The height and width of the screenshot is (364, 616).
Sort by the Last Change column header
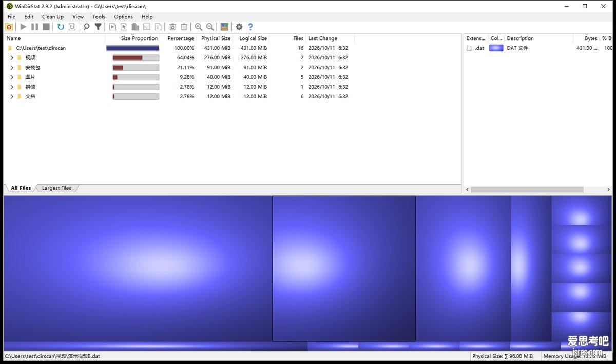pos(330,38)
